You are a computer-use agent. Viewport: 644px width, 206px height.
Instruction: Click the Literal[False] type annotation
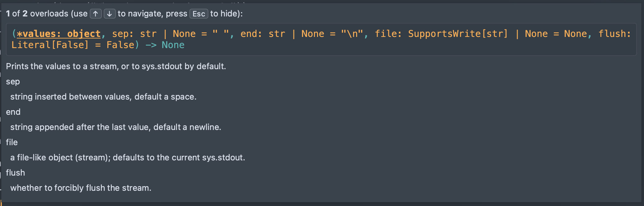click(50, 45)
